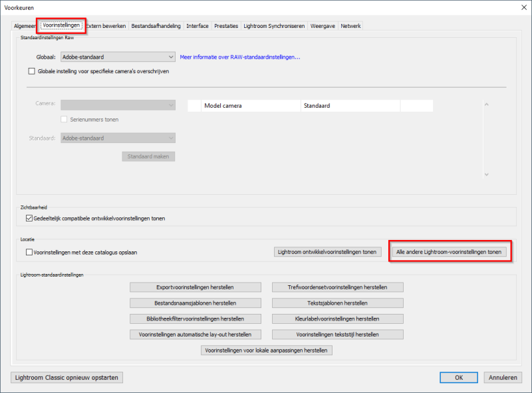532x393 pixels.
Task: Close the Voorkeuren dialog window
Action: coord(524,7)
